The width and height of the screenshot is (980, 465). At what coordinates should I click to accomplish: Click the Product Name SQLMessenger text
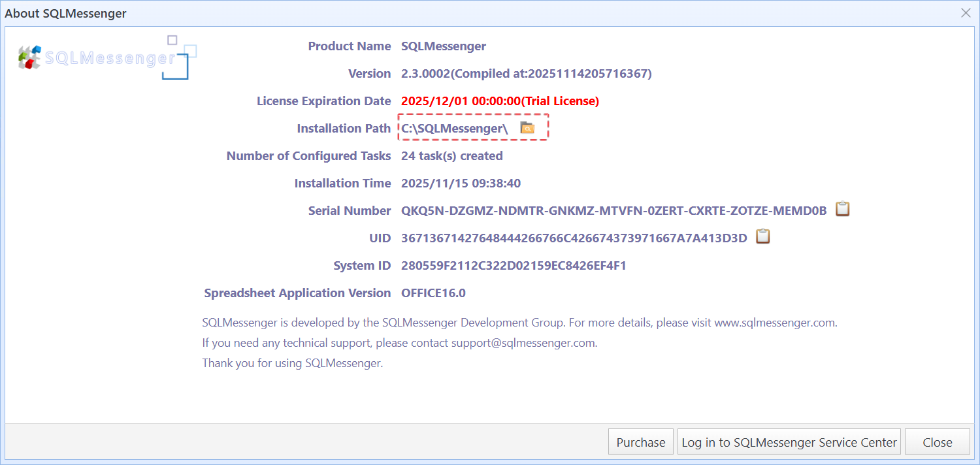coord(444,46)
